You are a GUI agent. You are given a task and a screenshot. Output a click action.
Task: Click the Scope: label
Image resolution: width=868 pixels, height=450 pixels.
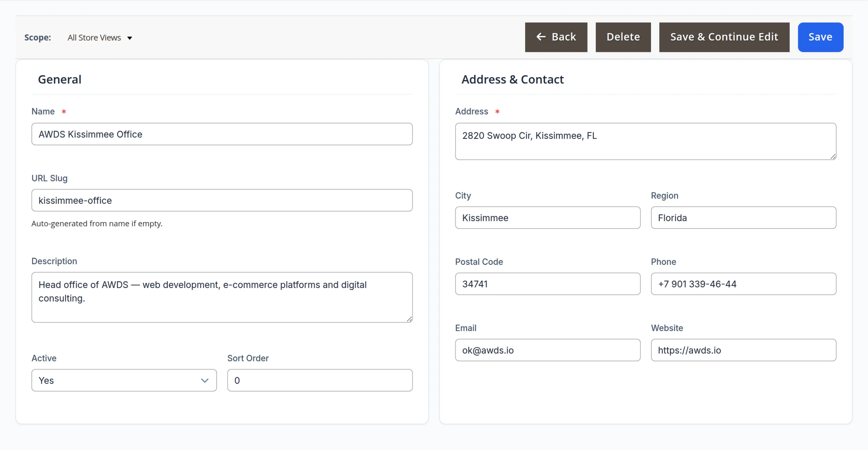[x=38, y=37]
